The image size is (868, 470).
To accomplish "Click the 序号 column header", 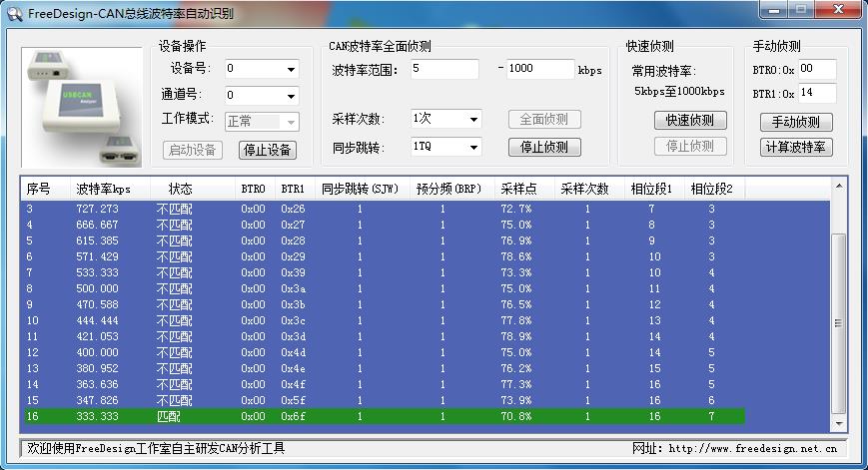I will point(46,189).
